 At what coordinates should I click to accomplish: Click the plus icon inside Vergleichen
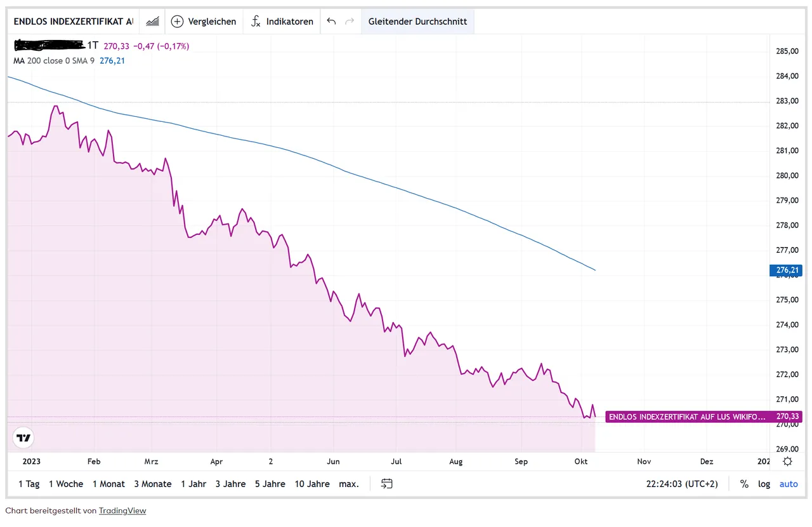(x=177, y=22)
